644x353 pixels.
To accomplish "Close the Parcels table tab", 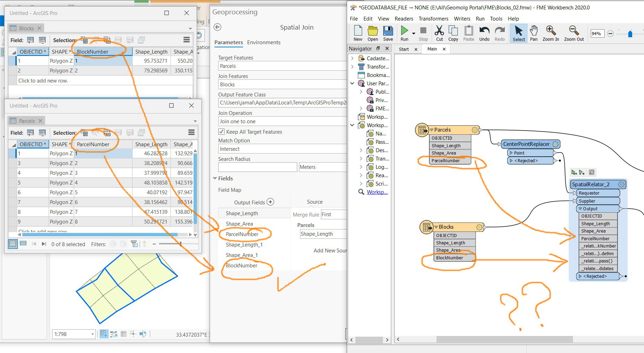I will [40, 121].
